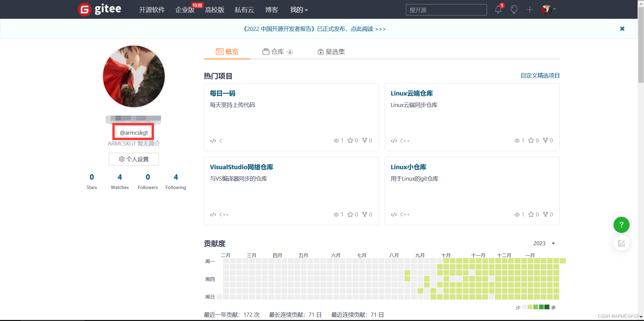The width and height of the screenshot is (644, 321).
Task: Open the 博客 menu item
Action: point(271,10)
